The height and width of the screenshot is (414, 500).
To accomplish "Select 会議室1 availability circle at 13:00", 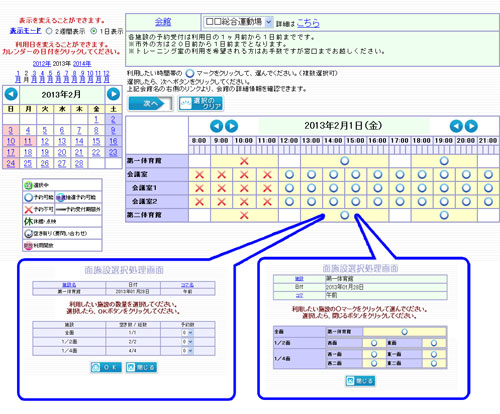I will pos(311,188).
